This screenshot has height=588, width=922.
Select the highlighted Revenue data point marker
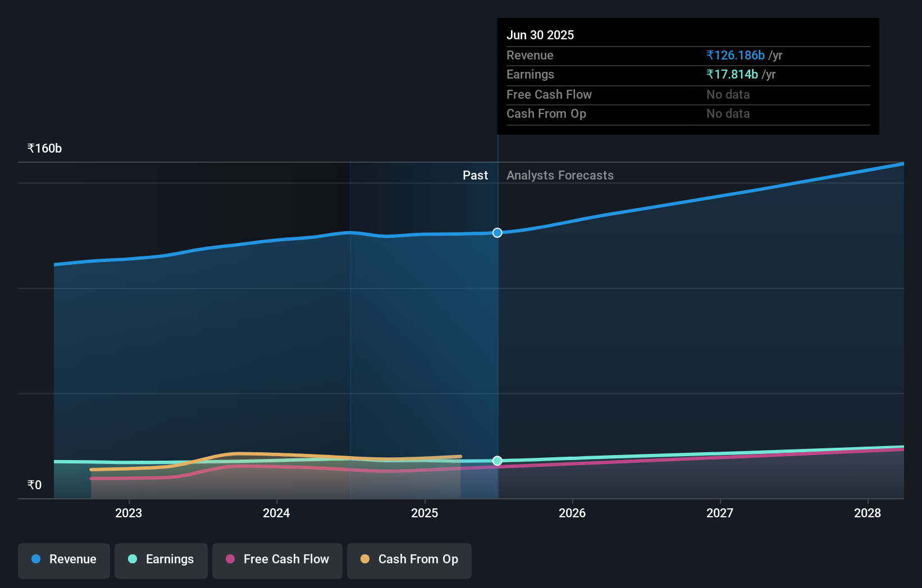[497, 232]
